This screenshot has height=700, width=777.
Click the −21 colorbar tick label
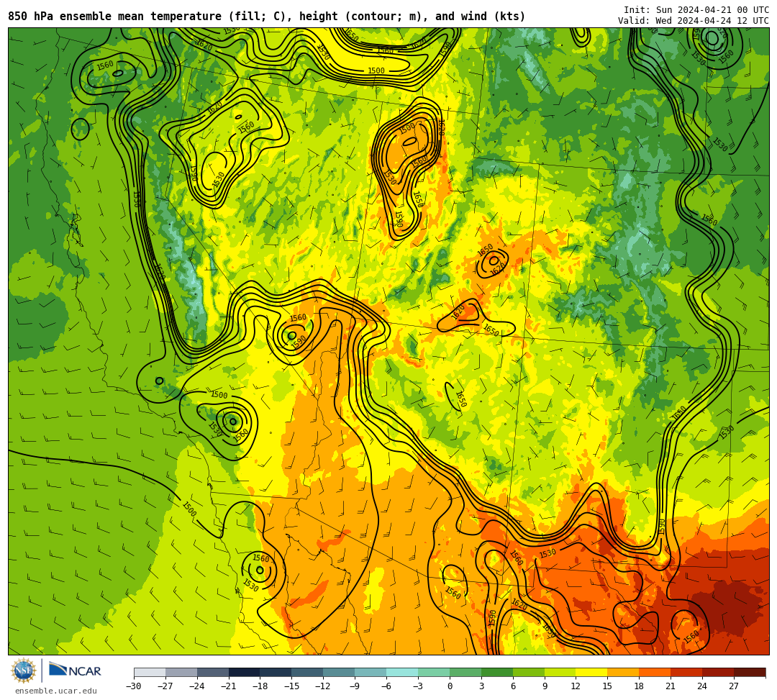pos(229,686)
